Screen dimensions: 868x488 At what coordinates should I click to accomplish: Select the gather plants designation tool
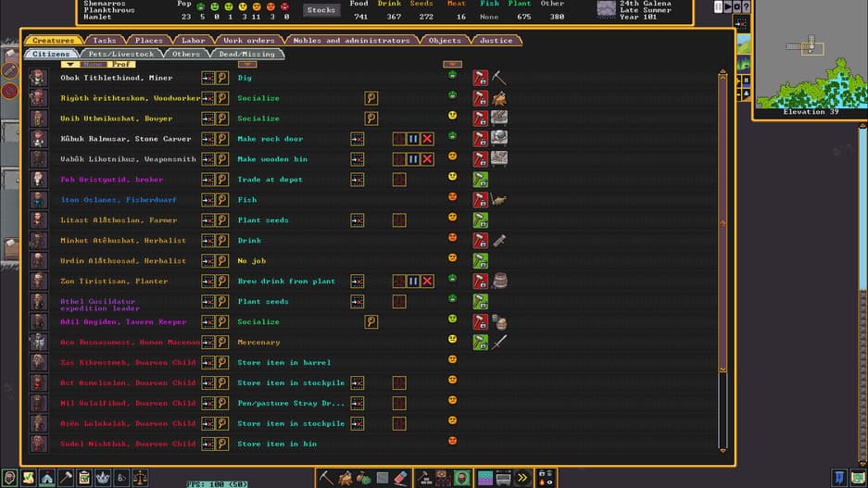(x=364, y=478)
